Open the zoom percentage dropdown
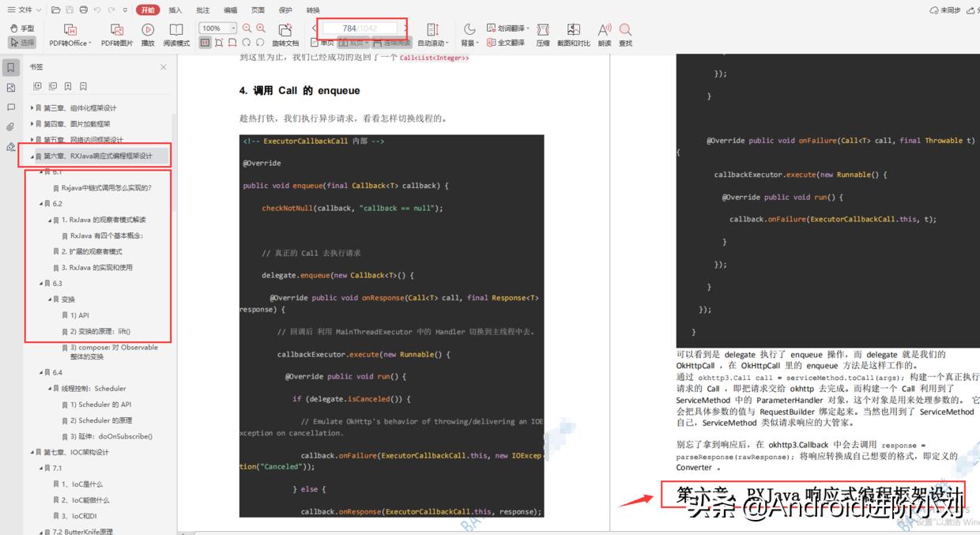Viewport: 980px width, 535px height. coord(234,28)
